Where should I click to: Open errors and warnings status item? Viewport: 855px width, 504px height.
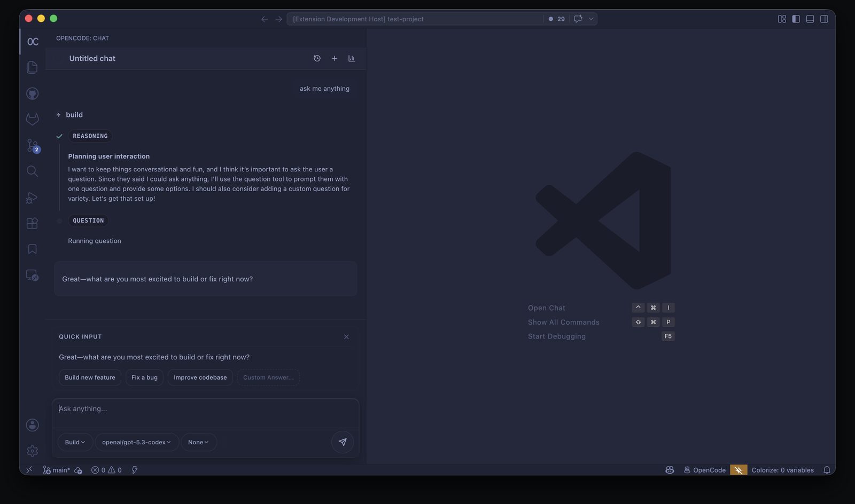point(106,470)
